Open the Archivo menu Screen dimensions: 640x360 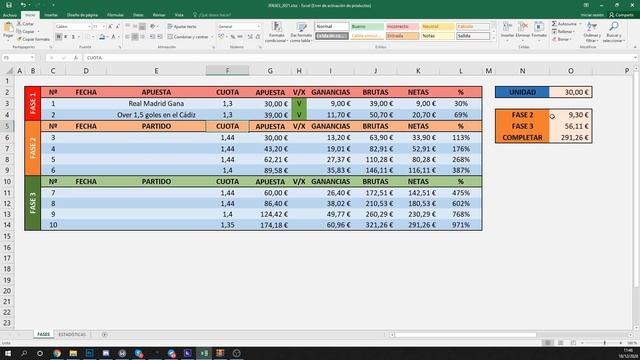tap(9, 15)
